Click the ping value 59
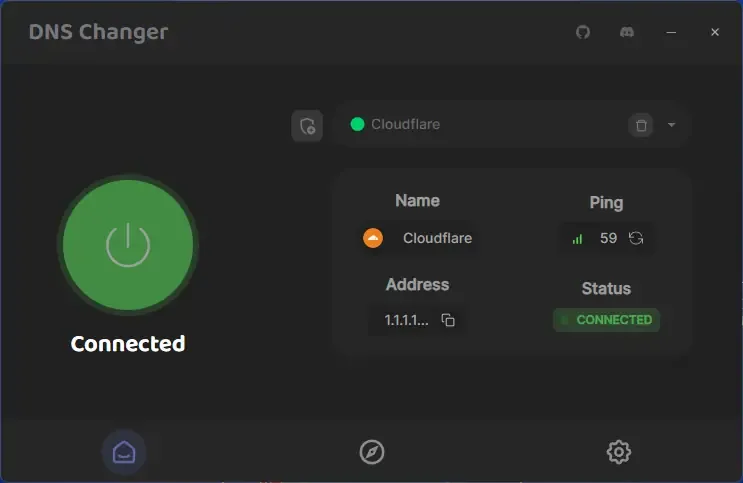The image size is (743, 483). pos(608,238)
